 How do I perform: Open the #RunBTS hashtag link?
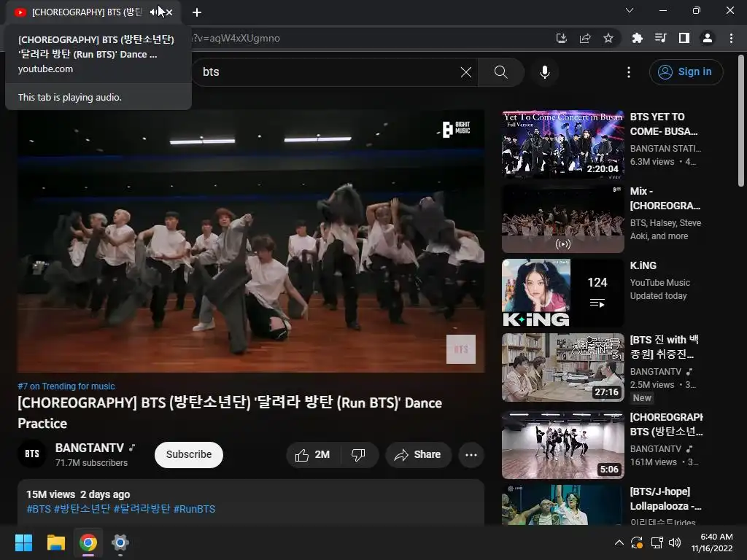click(194, 509)
